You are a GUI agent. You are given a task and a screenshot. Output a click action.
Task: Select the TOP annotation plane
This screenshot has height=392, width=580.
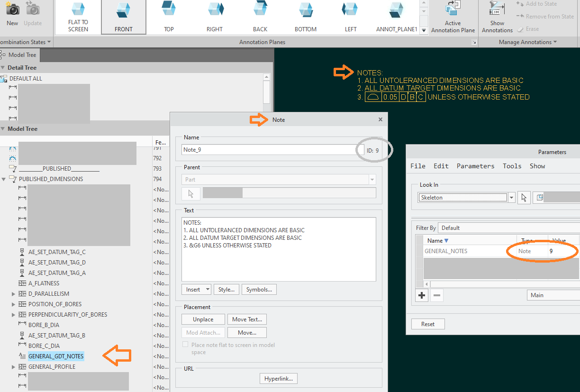click(169, 17)
